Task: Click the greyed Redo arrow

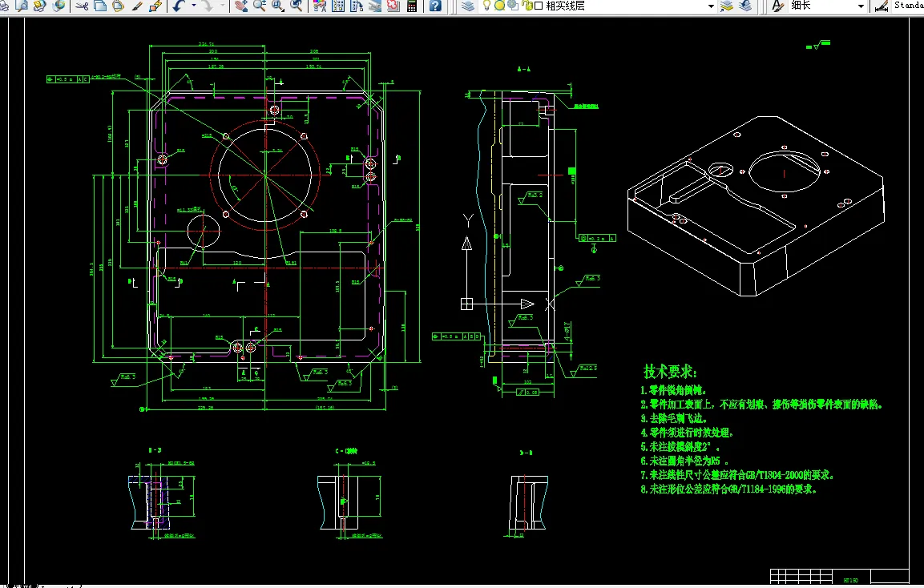Action: (x=208, y=6)
